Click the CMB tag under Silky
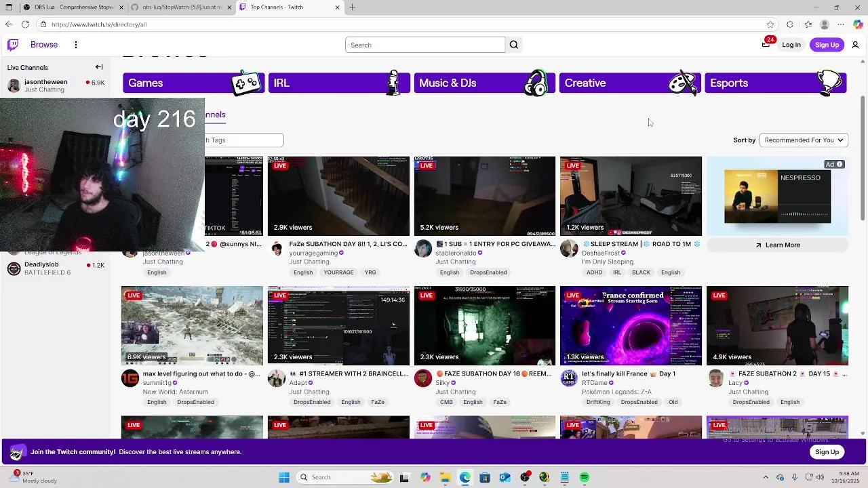 point(446,402)
